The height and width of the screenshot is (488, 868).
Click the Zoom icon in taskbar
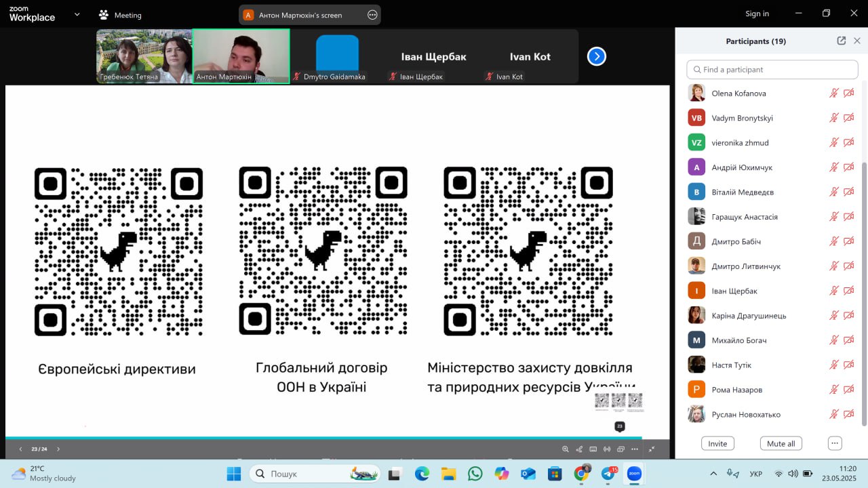pos(635,474)
